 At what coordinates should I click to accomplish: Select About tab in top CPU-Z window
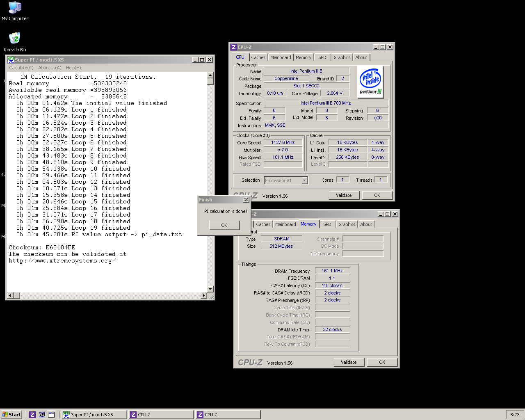361,57
